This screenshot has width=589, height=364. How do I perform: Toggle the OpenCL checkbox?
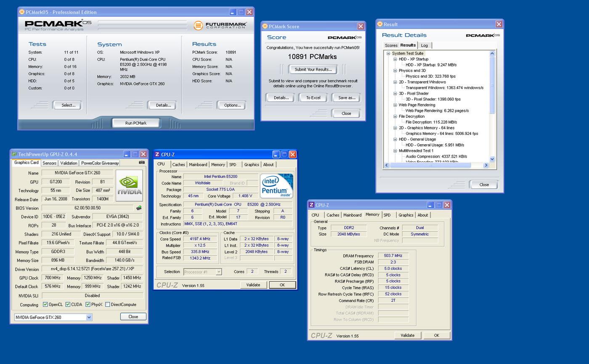(45, 304)
